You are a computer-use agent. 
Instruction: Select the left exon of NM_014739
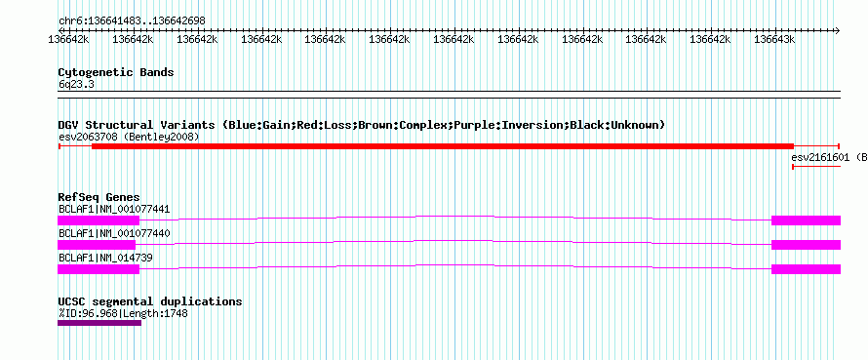99,269
